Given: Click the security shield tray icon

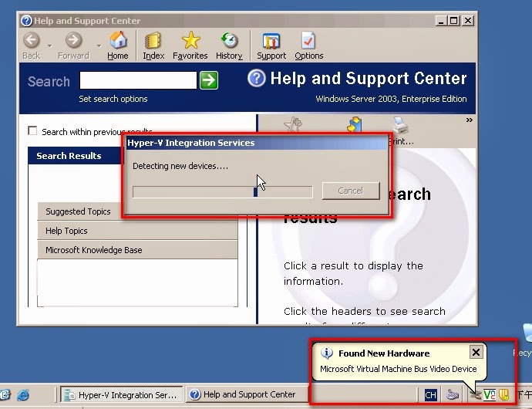Looking at the screenshot, I should coord(504,395).
